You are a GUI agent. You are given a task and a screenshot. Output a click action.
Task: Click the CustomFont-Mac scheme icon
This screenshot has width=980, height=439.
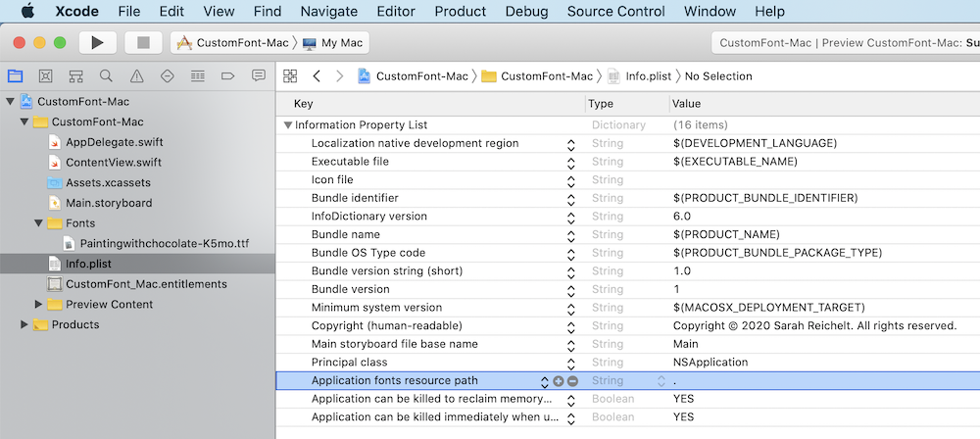184,42
